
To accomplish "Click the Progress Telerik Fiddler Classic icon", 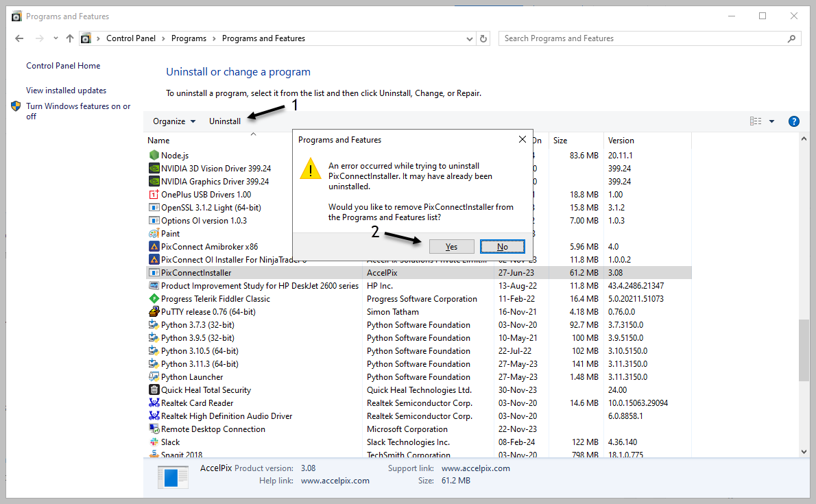I will pyautogui.click(x=154, y=298).
